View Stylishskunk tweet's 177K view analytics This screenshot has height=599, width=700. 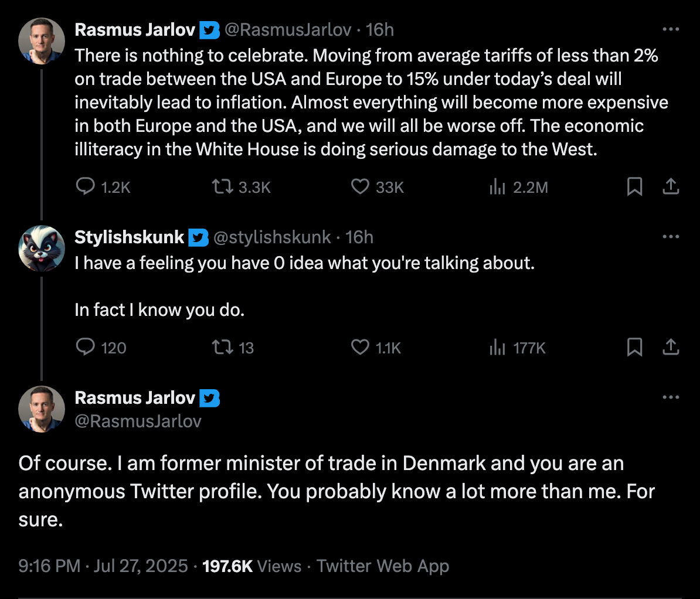[x=497, y=348]
